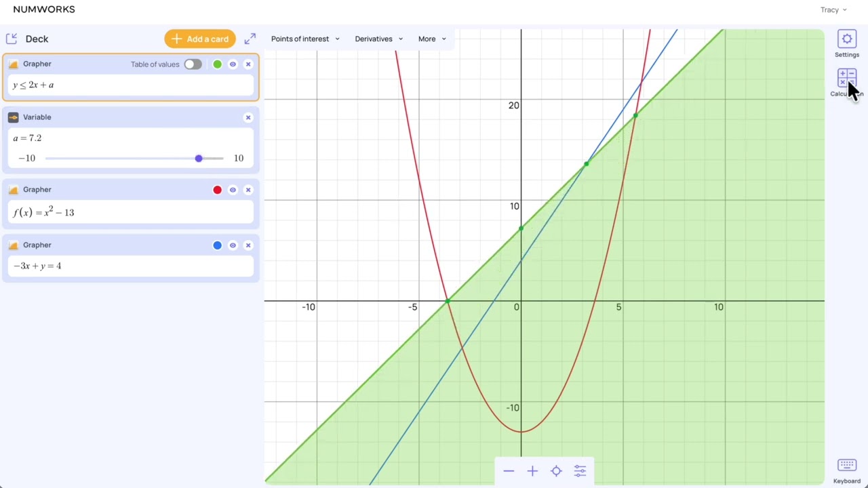
Task: Close the −3x + y = 4 card
Action: tap(248, 245)
